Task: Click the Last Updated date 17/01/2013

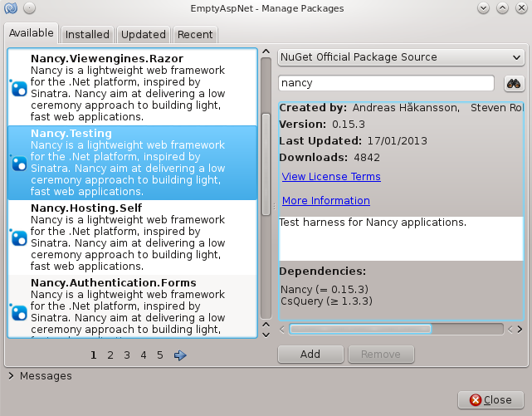Action: (398, 141)
